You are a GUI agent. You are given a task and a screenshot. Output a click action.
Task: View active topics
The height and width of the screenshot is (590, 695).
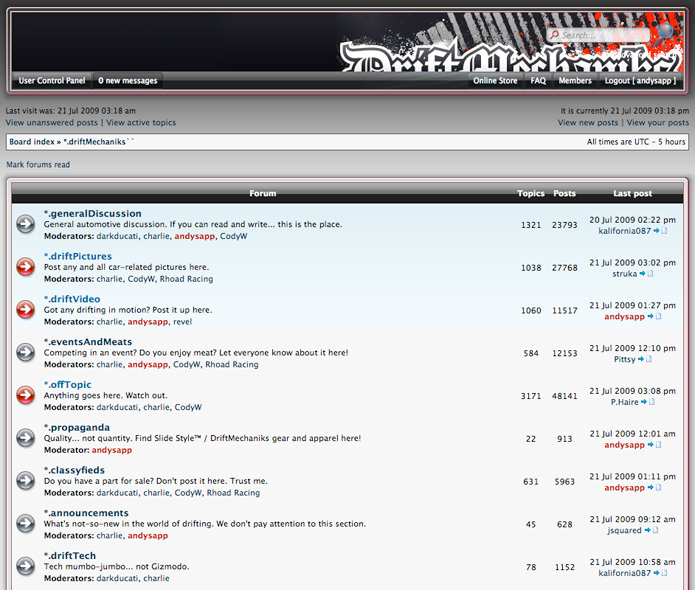(141, 123)
